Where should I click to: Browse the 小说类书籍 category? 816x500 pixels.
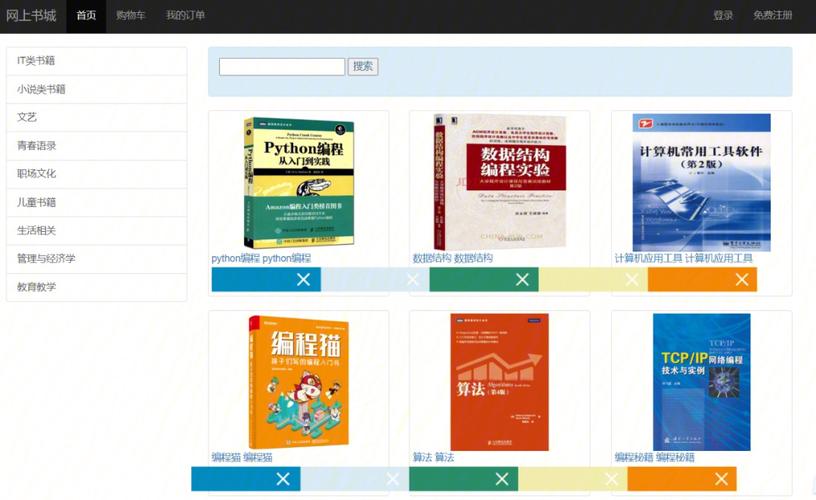pyautogui.click(x=96, y=89)
